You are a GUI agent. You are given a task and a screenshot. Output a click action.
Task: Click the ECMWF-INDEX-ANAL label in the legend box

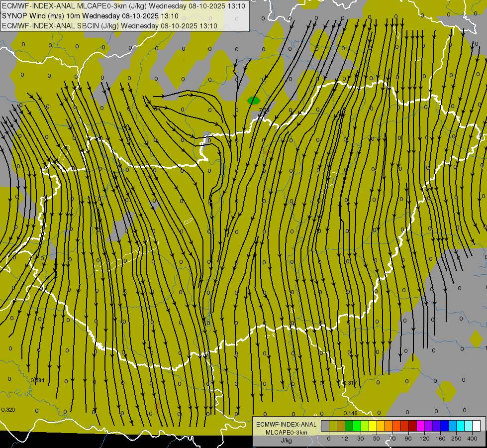click(x=287, y=425)
